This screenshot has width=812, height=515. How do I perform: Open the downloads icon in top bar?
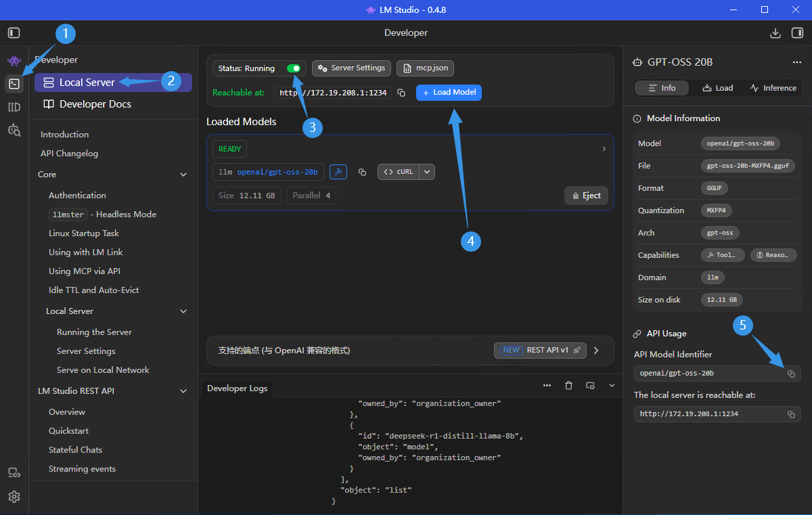[775, 32]
